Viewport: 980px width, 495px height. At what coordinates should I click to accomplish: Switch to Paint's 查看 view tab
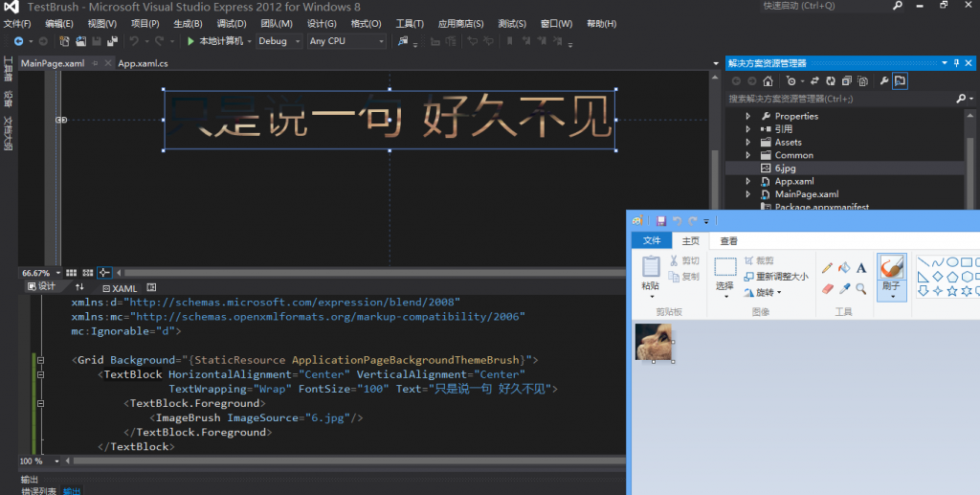pyautogui.click(x=728, y=241)
